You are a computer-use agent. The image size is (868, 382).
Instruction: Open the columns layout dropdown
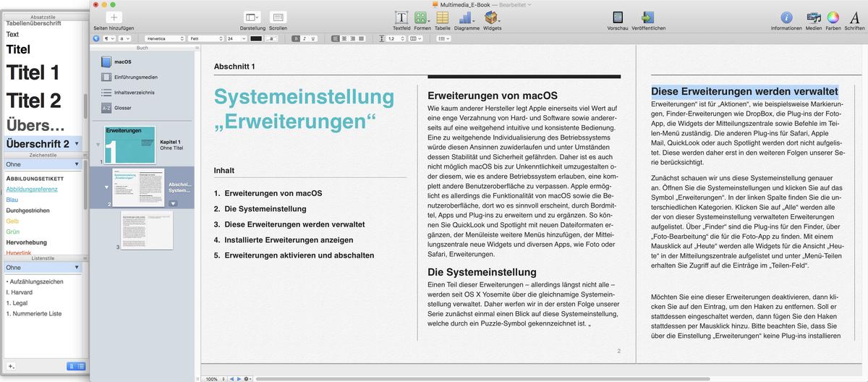click(414, 38)
